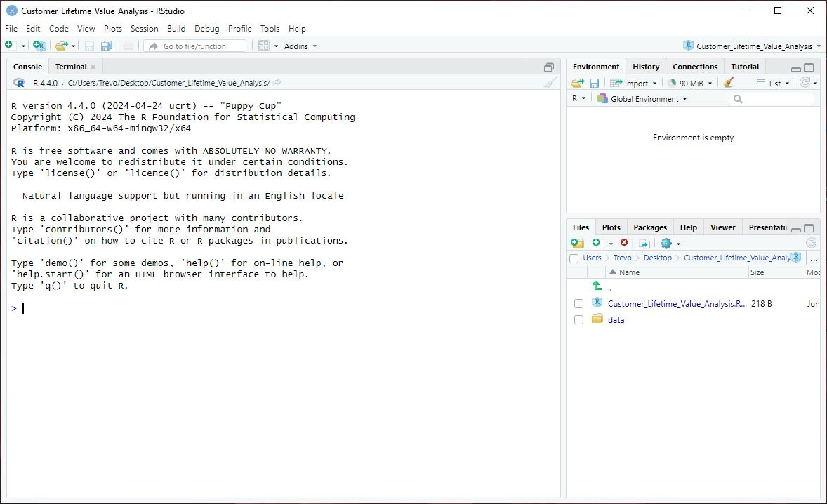The height and width of the screenshot is (504, 827).
Task: Click the Create a Project icon
Action: click(x=39, y=46)
